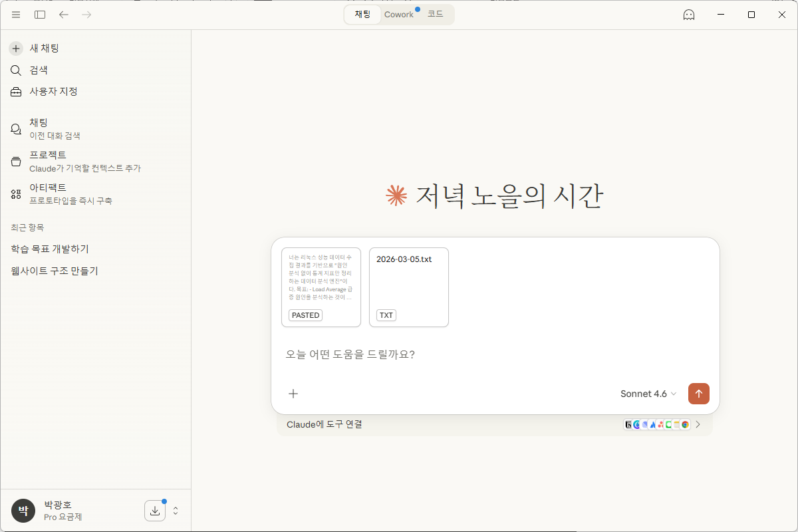Image resolution: width=798 pixels, height=532 pixels.
Task: Open the Sonnet 4.6 model dropdown
Action: click(x=648, y=394)
